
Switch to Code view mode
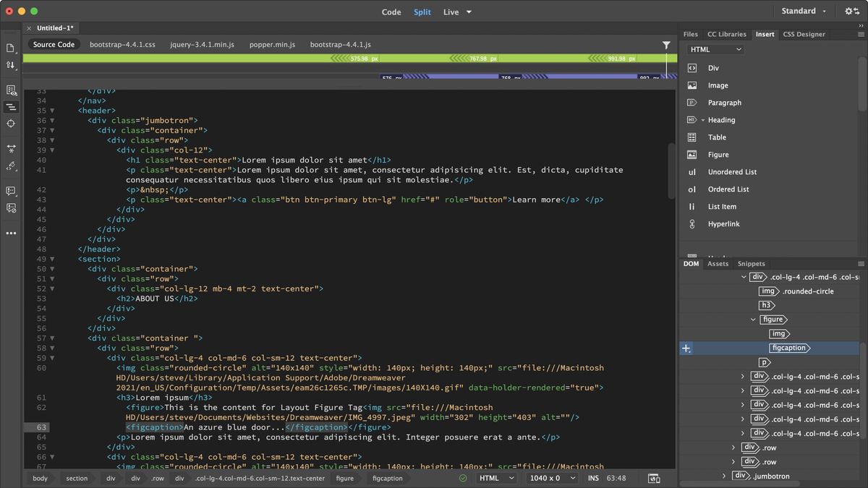coord(391,12)
